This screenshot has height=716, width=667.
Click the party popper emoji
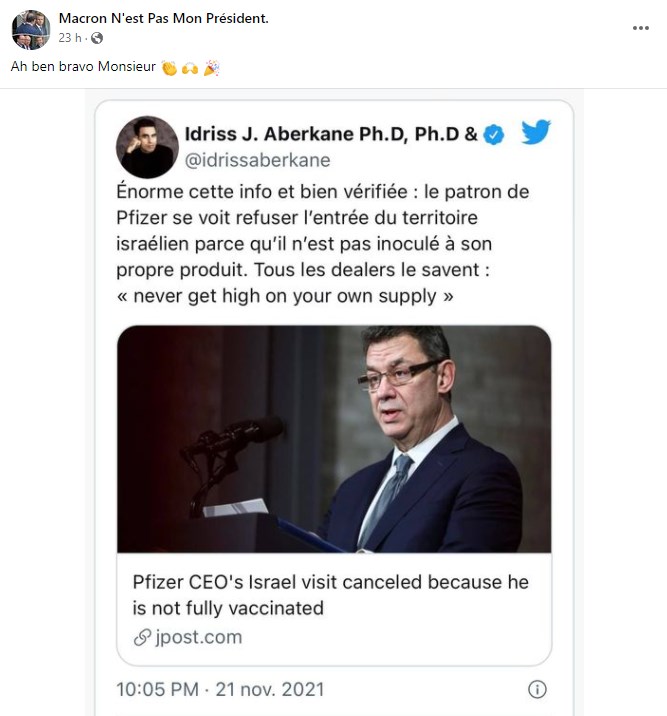coord(211,68)
